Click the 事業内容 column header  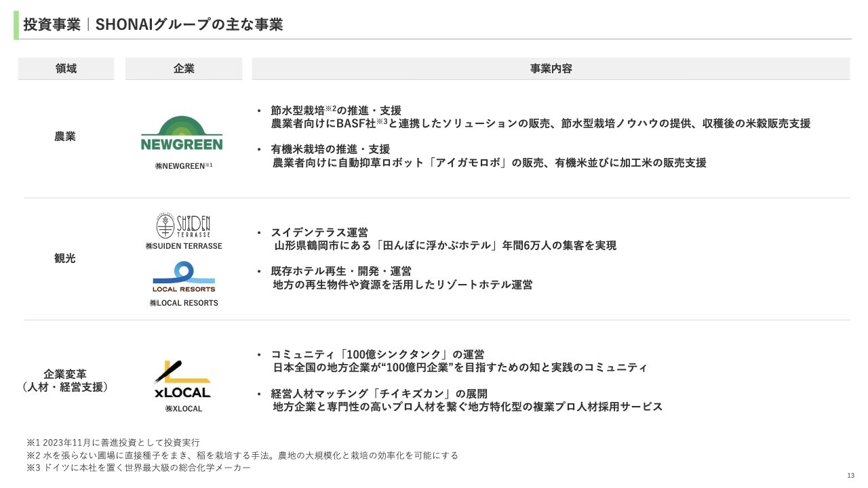click(x=551, y=68)
